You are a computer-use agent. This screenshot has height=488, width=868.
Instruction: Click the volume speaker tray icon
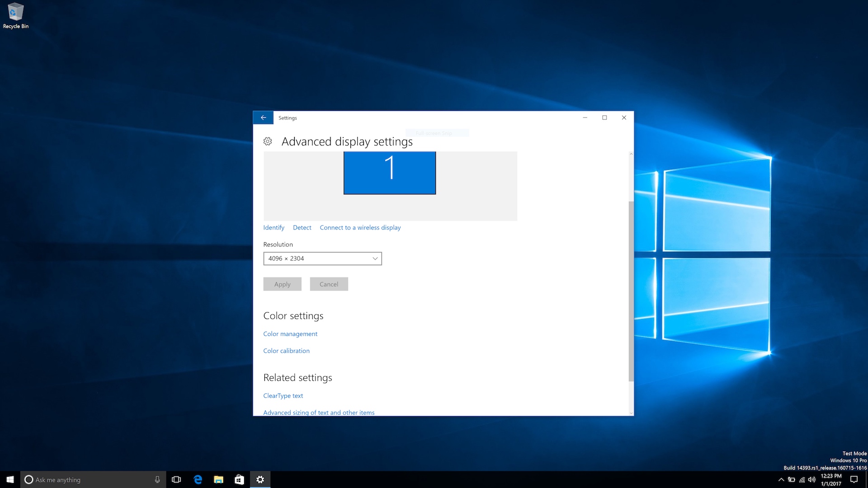point(812,479)
